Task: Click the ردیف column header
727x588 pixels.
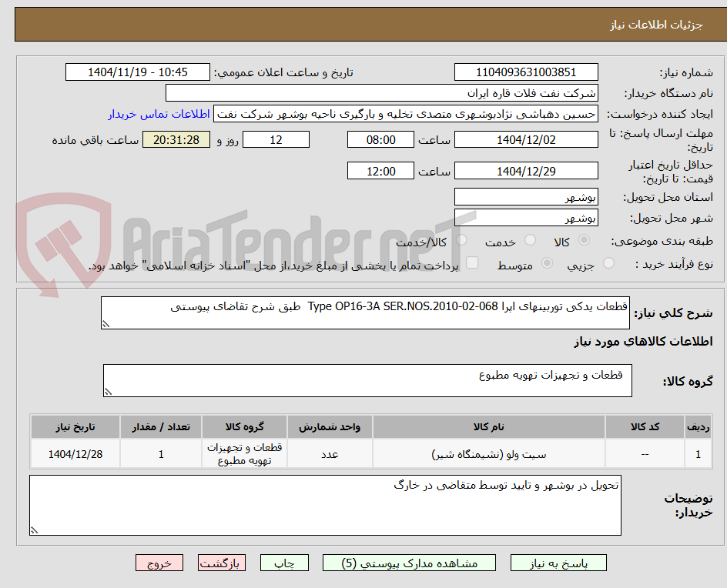Action: coord(699,426)
